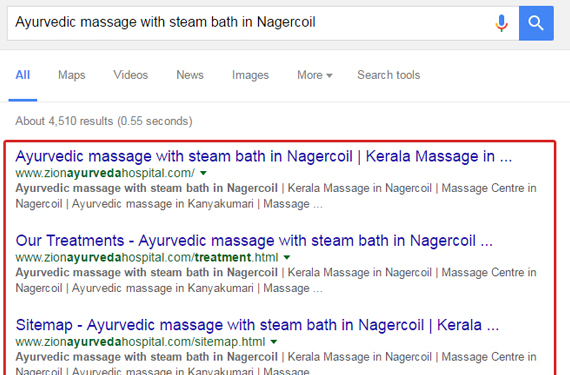Open the Sitemap result link
This screenshot has height=375, width=570.
click(257, 325)
